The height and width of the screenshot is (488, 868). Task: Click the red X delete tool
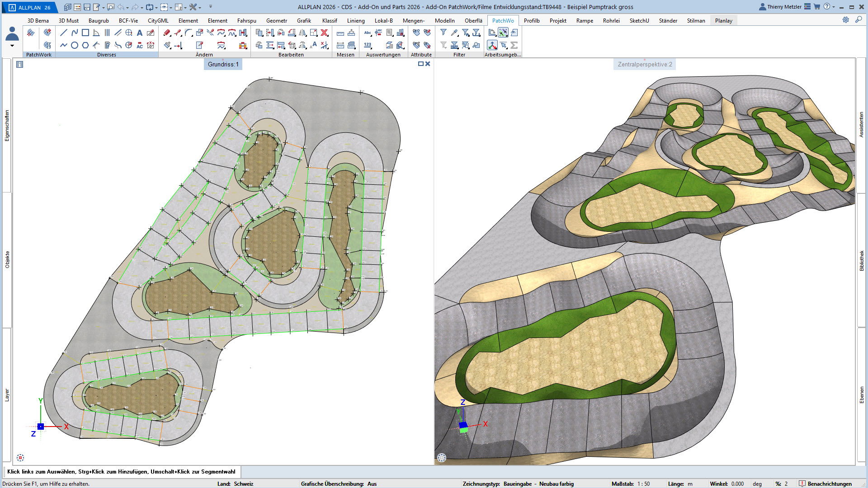pyautogui.click(x=324, y=33)
